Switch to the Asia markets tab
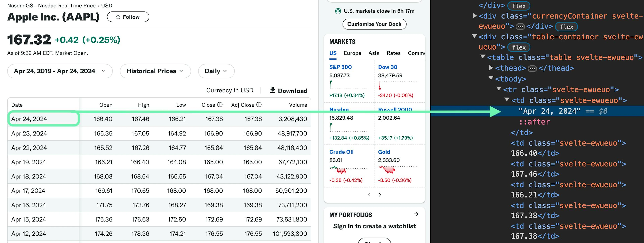Viewport: 644px width, 243px height. point(374,53)
